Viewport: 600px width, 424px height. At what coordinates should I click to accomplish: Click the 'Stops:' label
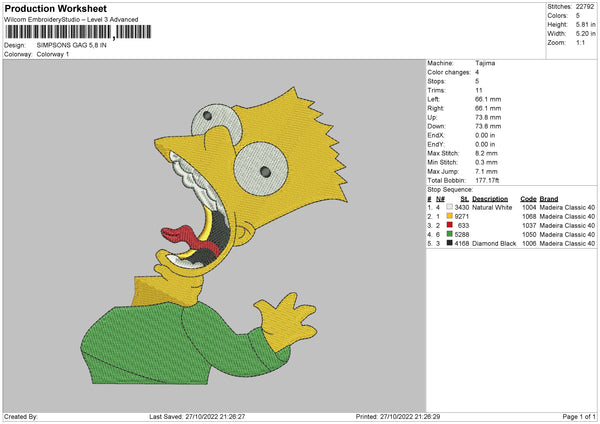tap(437, 81)
